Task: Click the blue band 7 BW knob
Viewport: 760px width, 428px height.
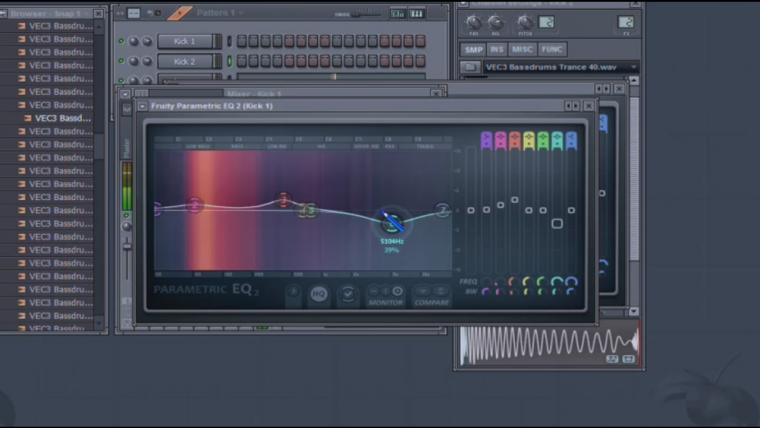Action: [571, 292]
